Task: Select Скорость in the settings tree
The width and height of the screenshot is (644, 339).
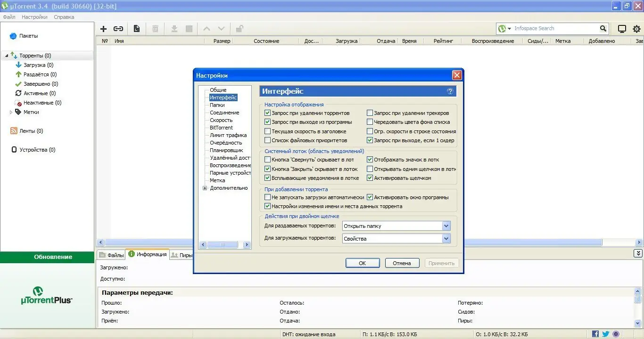Action: [x=221, y=120]
